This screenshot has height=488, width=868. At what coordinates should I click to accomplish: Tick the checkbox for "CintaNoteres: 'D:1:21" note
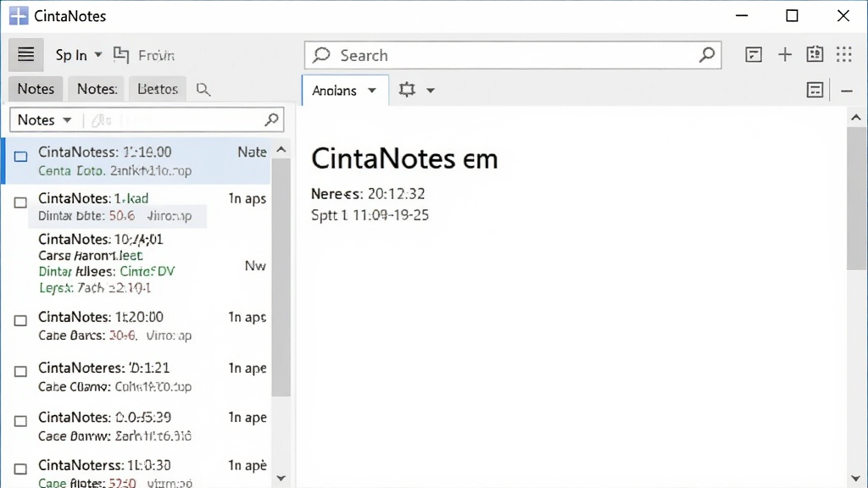[x=20, y=372]
